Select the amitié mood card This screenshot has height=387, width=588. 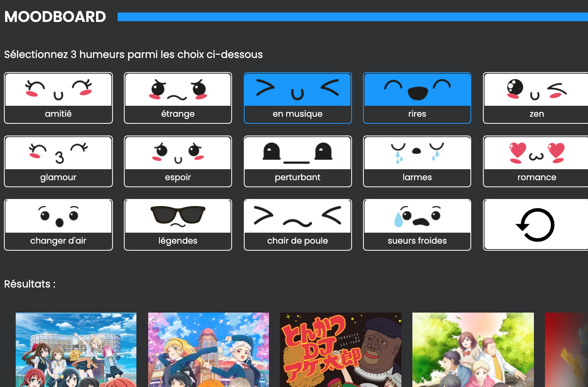coord(58,98)
